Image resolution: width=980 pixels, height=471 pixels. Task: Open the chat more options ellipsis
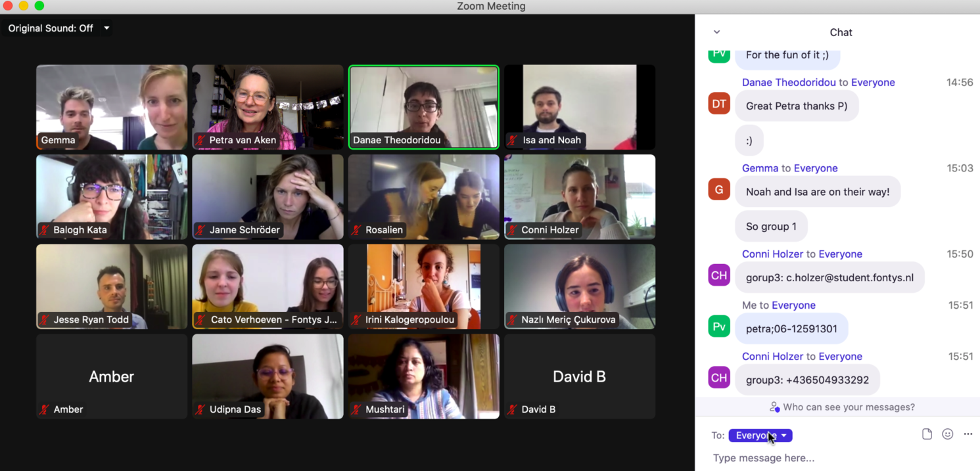coord(968,434)
